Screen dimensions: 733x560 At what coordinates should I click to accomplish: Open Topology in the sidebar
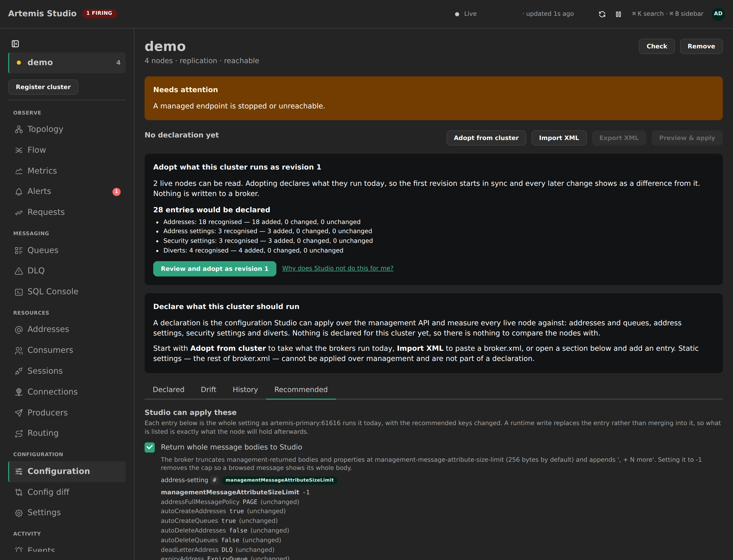pyautogui.click(x=45, y=129)
